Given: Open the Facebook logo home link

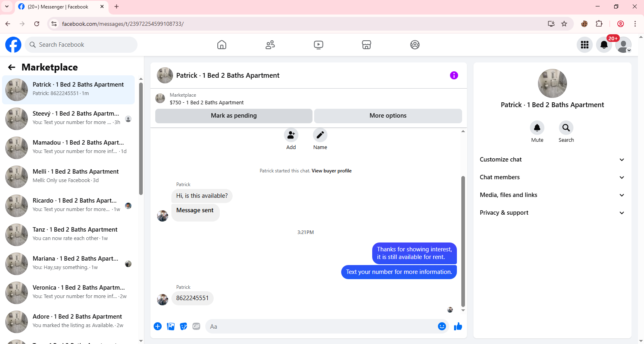Looking at the screenshot, I should coord(13,45).
